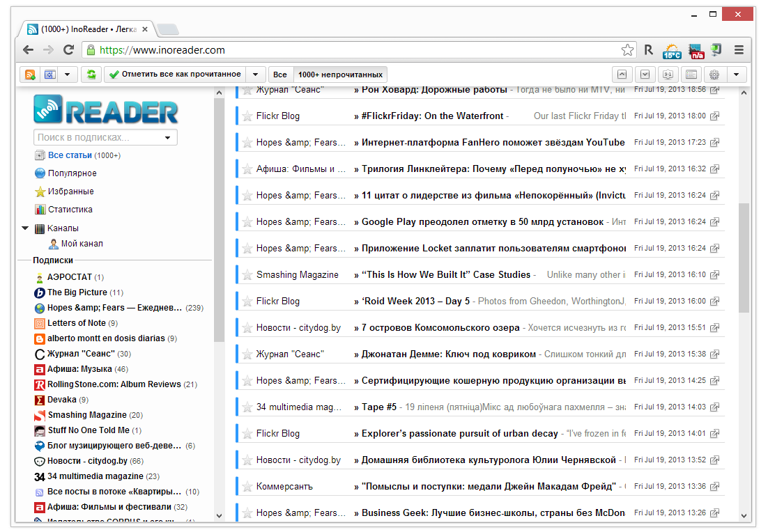Star the Business Geek article
768x532 pixels.
coord(247,513)
